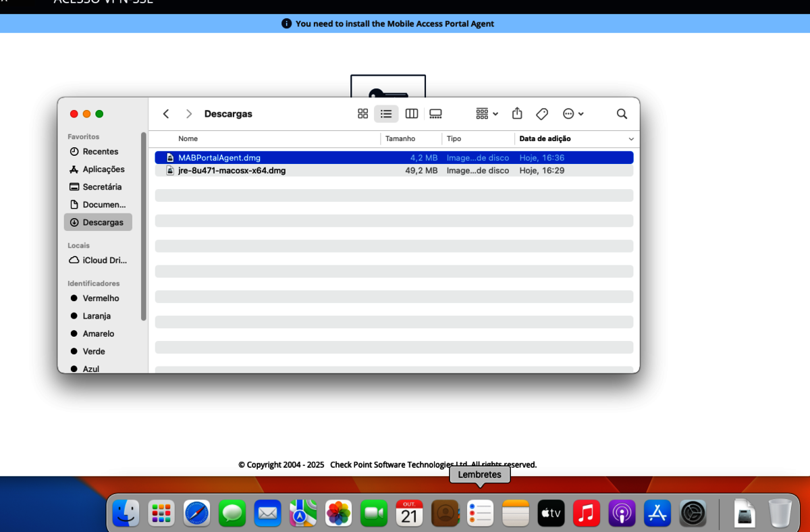Click the tag icon to edit tags

(542, 114)
